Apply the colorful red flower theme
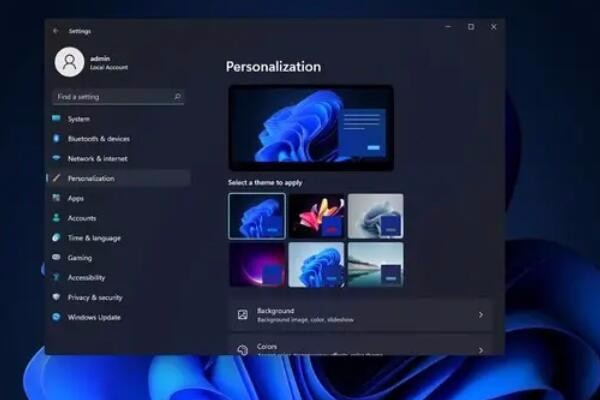The width and height of the screenshot is (600, 400). (x=316, y=216)
